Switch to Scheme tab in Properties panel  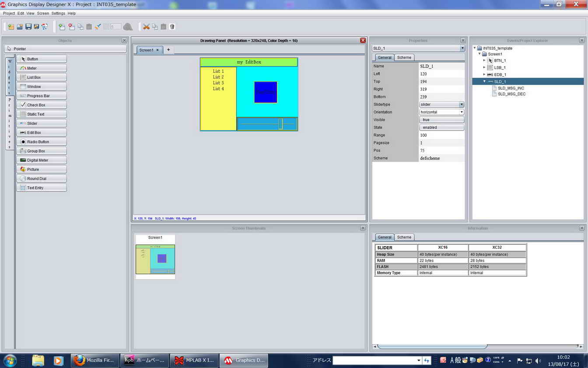pyautogui.click(x=404, y=57)
